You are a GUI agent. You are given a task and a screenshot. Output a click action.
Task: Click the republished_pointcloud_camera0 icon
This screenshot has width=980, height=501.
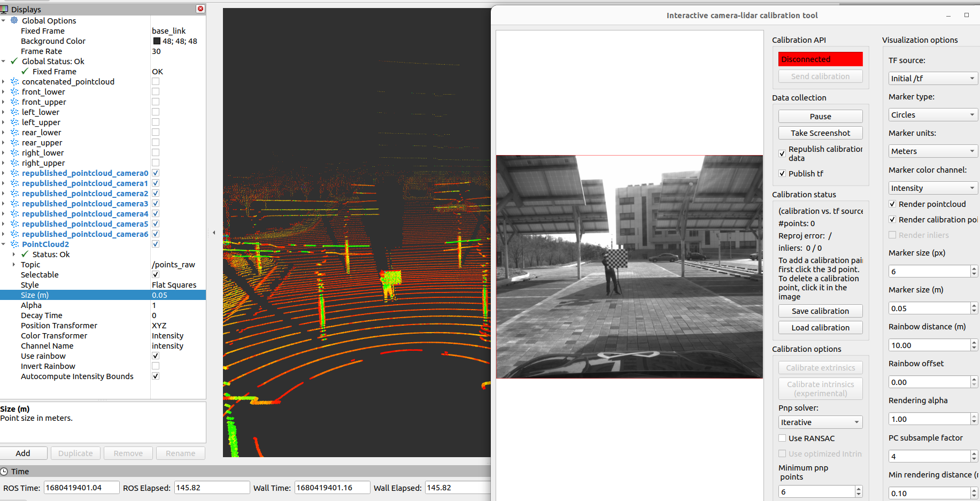[x=14, y=173]
